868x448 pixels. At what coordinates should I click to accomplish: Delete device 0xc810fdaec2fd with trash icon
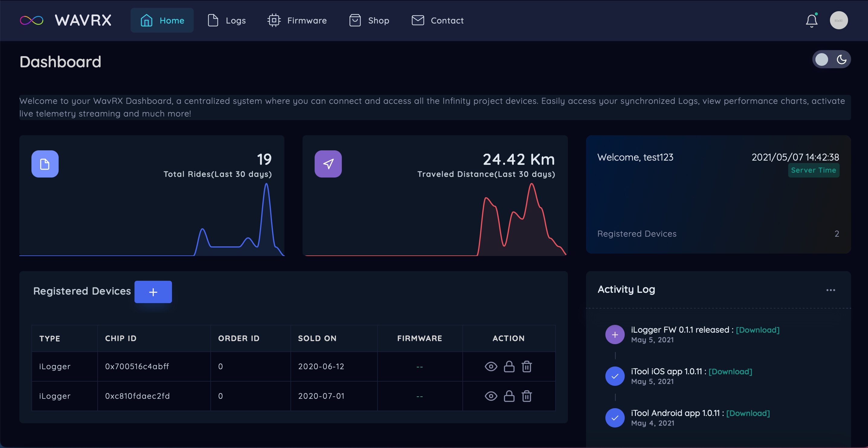coord(527,396)
